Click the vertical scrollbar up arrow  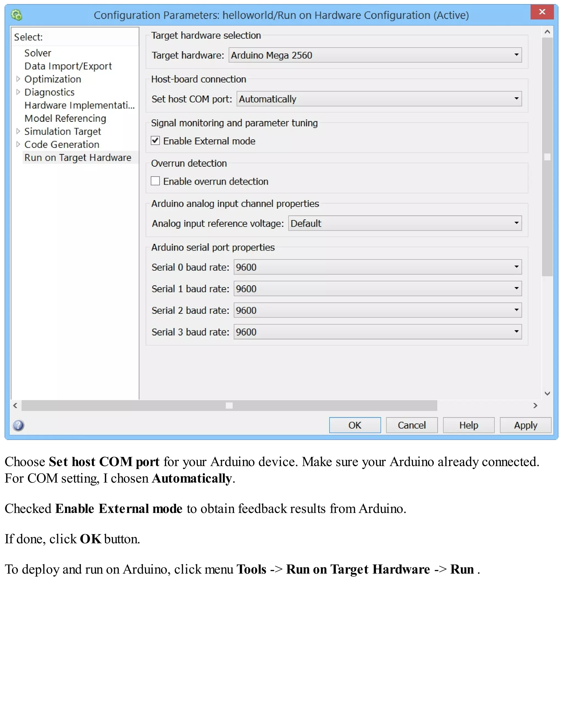click(x=547, y=32)
